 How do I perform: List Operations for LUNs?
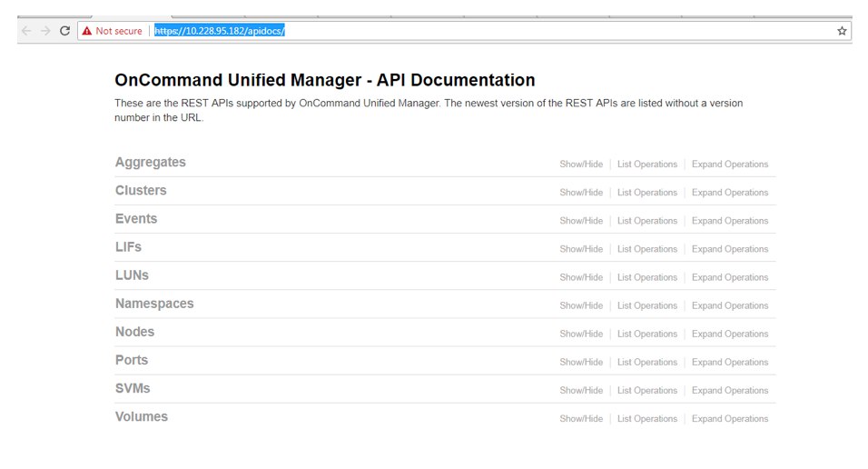coord(647,277)
